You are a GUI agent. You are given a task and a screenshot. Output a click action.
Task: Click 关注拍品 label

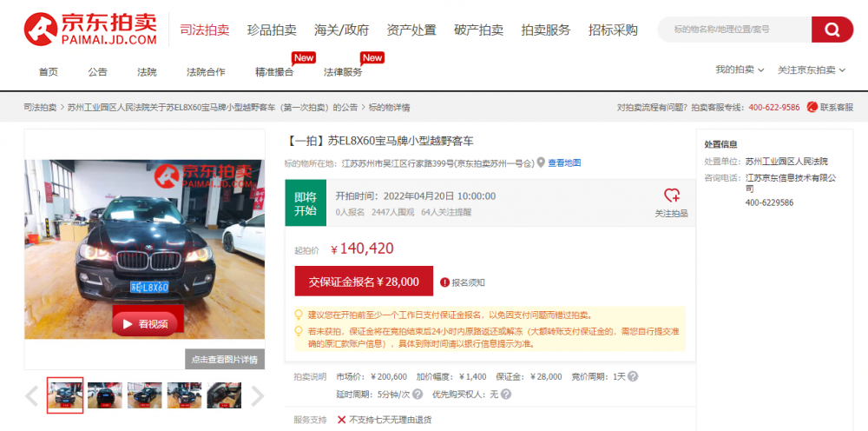click(x=672, y=213)
